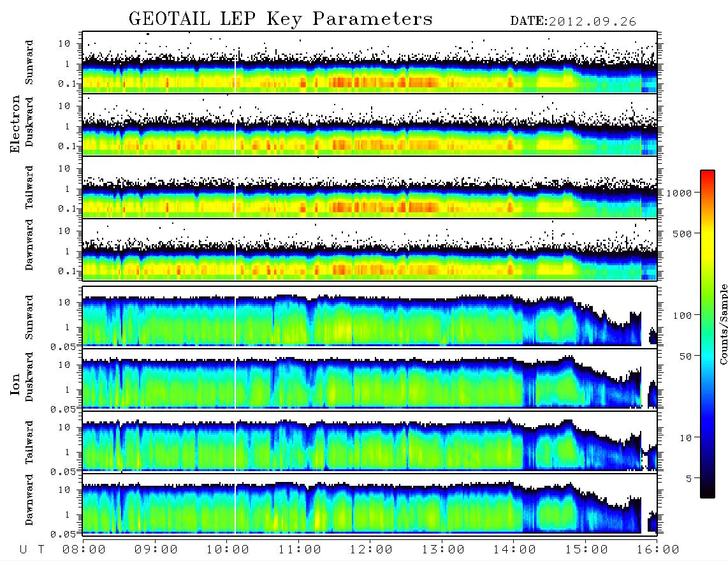Click inside the Ion Duskward spectrogram panel
This screenshot has width=728, height=561.
370,379
